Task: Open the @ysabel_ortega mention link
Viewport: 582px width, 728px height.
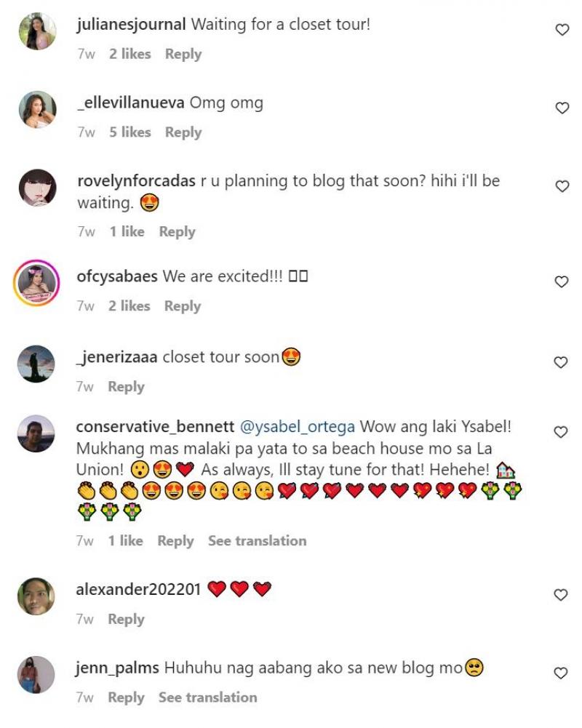Action: point(298,426)
